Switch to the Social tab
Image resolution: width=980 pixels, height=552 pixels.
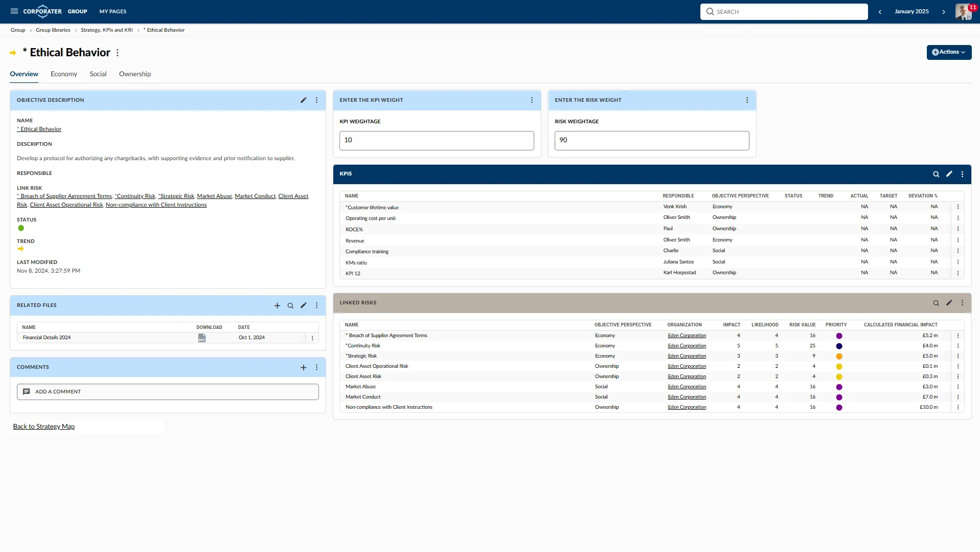98,74
